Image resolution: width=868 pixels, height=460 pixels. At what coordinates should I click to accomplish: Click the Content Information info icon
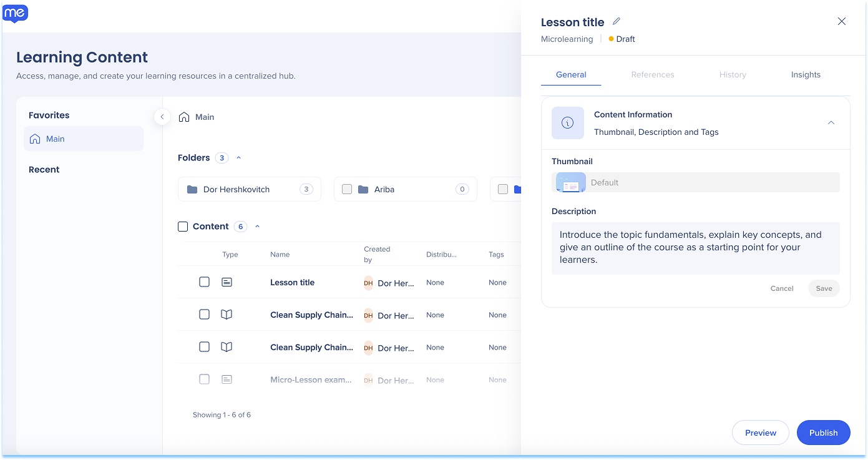(567, 123)
